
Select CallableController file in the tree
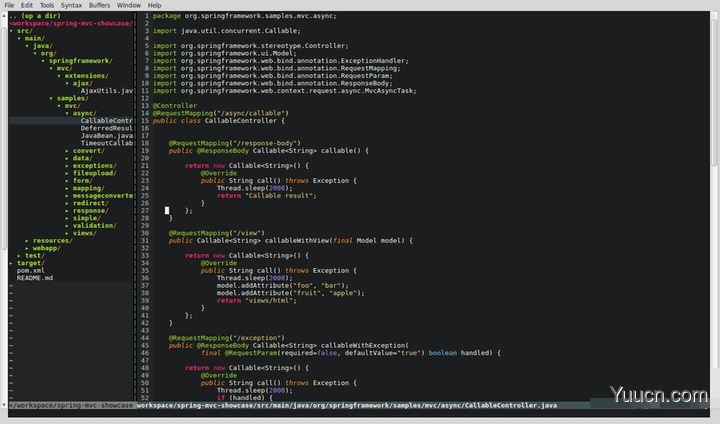(x=107, y=121)
